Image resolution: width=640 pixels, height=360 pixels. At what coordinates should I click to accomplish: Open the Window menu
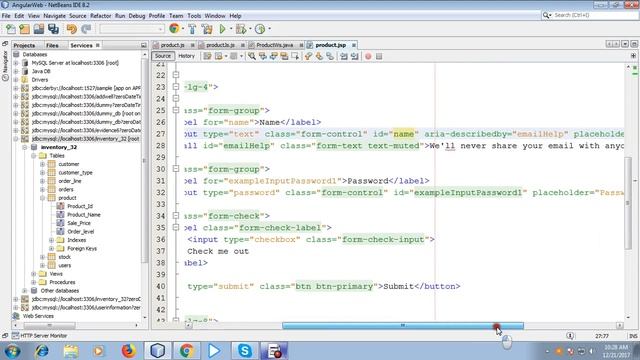pos(215,16)
